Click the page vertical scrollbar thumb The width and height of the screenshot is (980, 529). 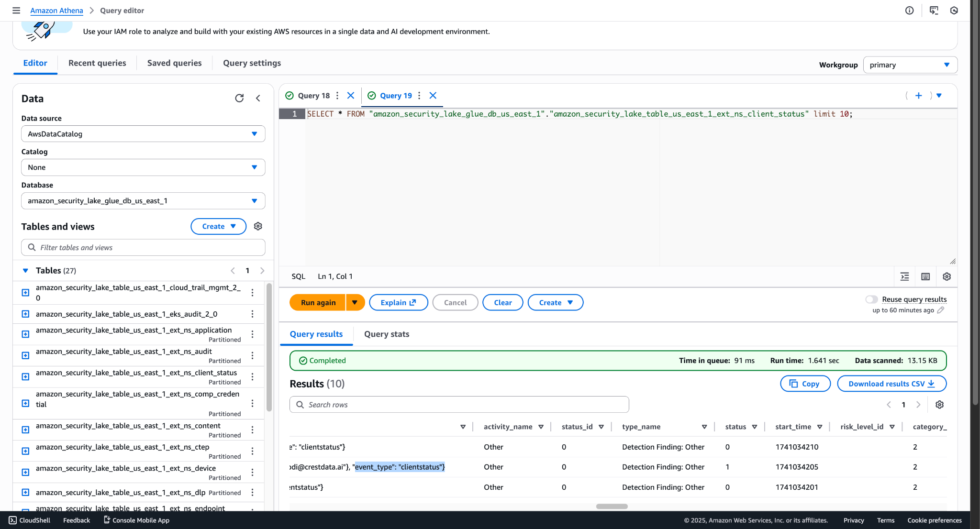tap(975, 203)
